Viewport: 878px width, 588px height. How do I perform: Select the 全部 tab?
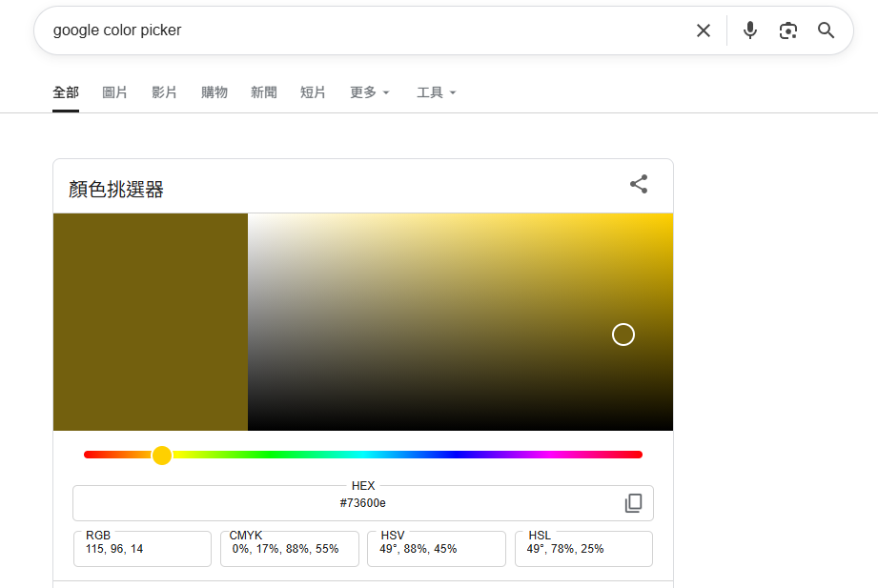[66, 92]
